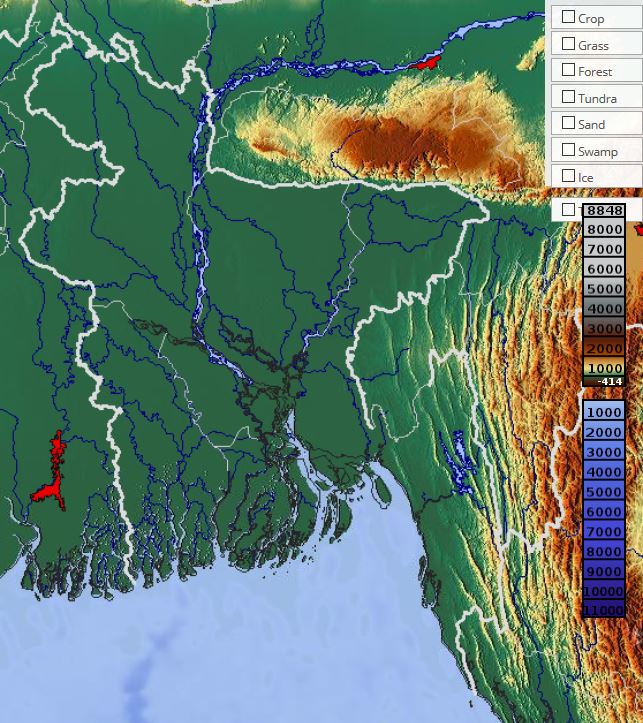Choose the 9000 depth legend swatch
643x723 pixels.
[604, 572]
